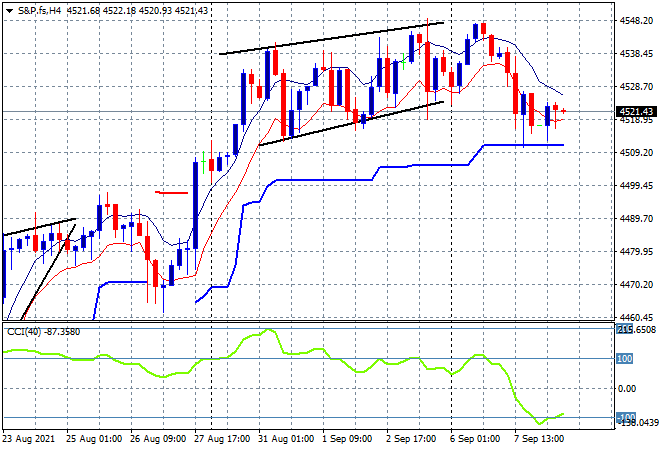Image resolution: width=660 pixels, height=450 pixels.
Task: Click the 2 Sep 17:00 time label
Action: pyautogui.click(x=411, y=439)
